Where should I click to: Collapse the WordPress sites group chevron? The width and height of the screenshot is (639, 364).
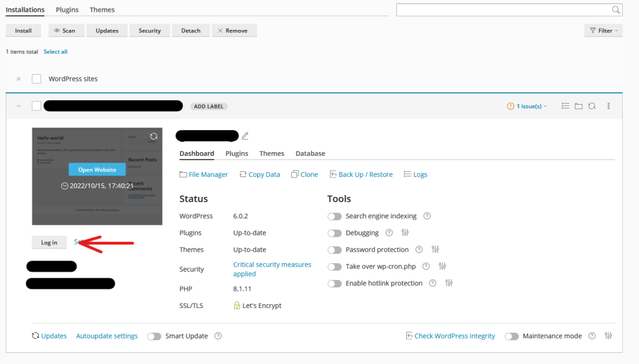pyautogui.click(x=18, y=79)
